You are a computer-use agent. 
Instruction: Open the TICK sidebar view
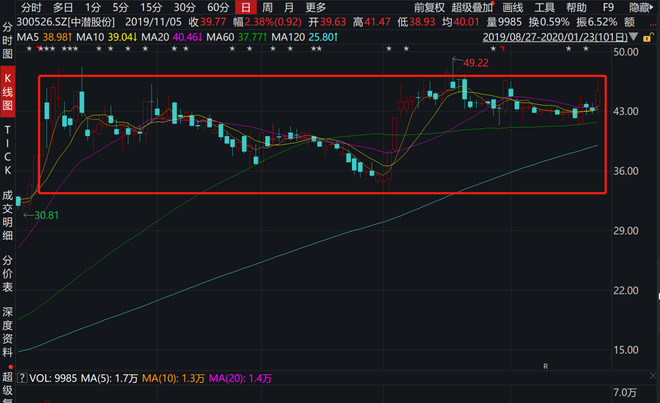[7, 150]
